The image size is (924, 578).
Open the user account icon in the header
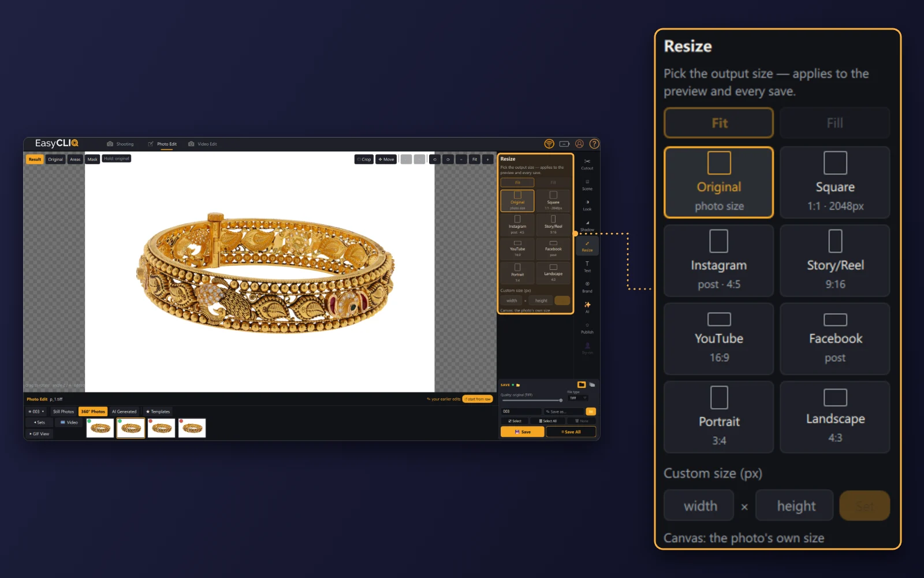click(x=579, y=144)
